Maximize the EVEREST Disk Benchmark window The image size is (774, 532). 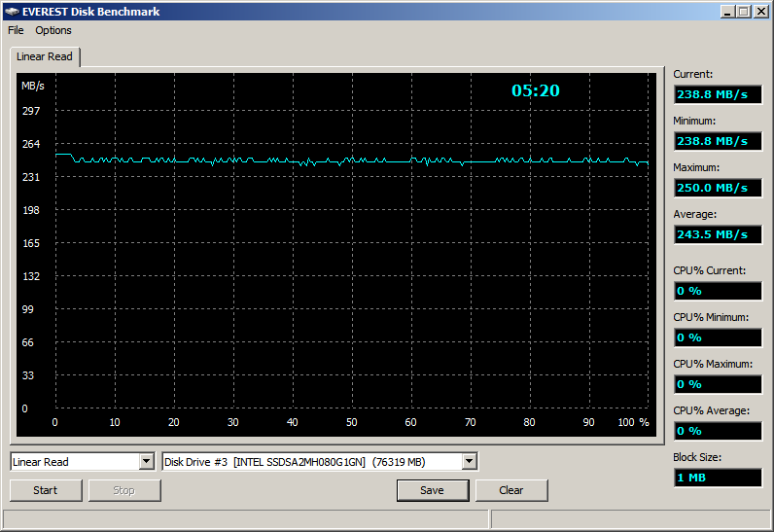pyautogui.click(x=744, y=12)
